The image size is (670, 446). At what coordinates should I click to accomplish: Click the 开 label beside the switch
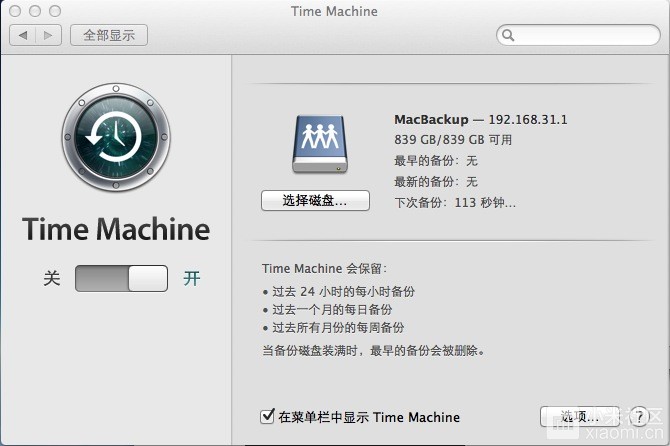[191, 278]
